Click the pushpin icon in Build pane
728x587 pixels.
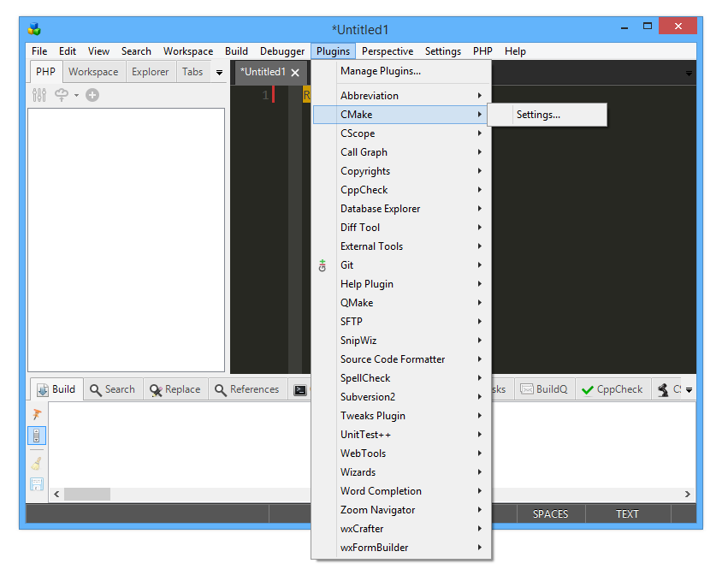tap(37, 414)
